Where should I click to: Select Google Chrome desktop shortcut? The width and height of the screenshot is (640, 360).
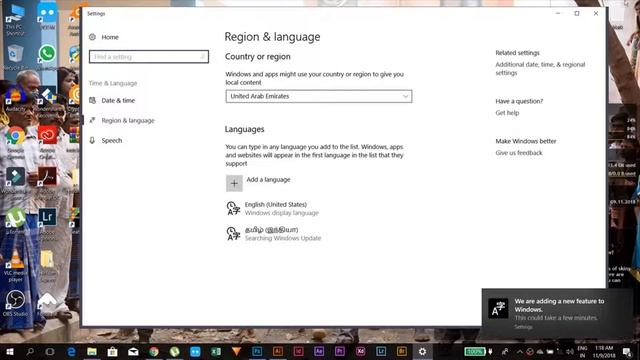click(x=16, y=142)
